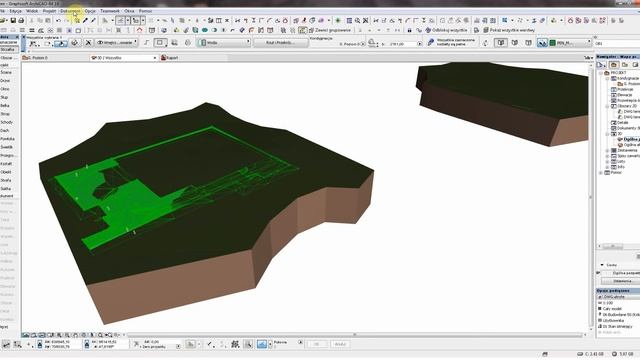Click Pokaż wszystkie warstwy button
Screen dimensions: 640x360
(x=509, y=30)
